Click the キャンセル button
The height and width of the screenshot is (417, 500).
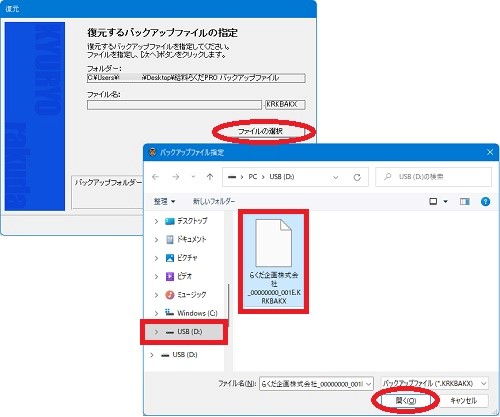point(464,401)
